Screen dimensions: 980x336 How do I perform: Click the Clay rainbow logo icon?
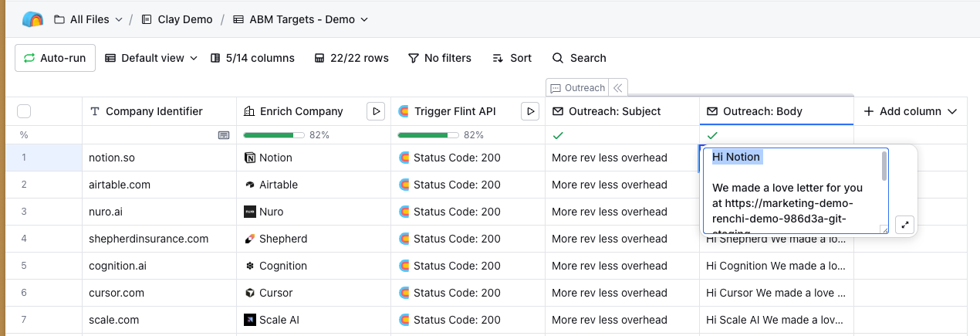pyautogui.click(x=32, y=19)
